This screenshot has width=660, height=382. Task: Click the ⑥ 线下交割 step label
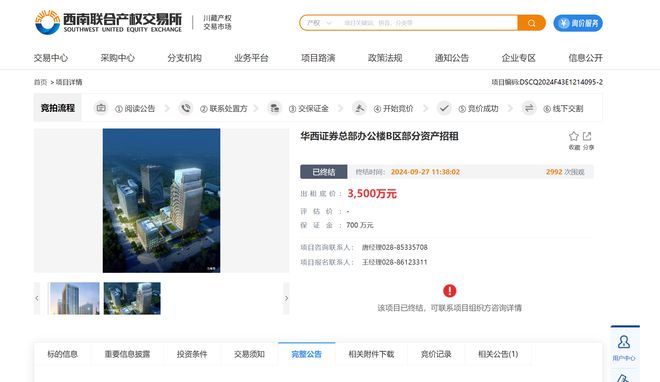pyautogui.click(x=563, y=109)
